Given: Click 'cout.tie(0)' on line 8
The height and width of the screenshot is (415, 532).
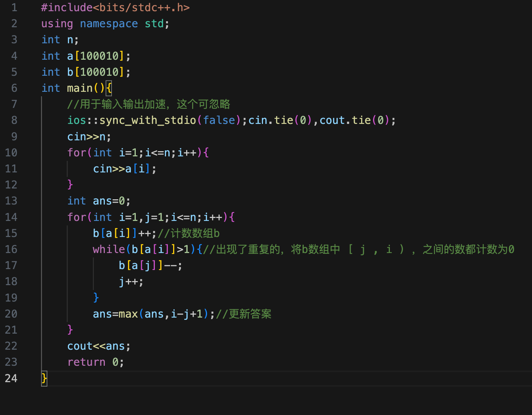Looking at the screenshot, I should 355,120.
